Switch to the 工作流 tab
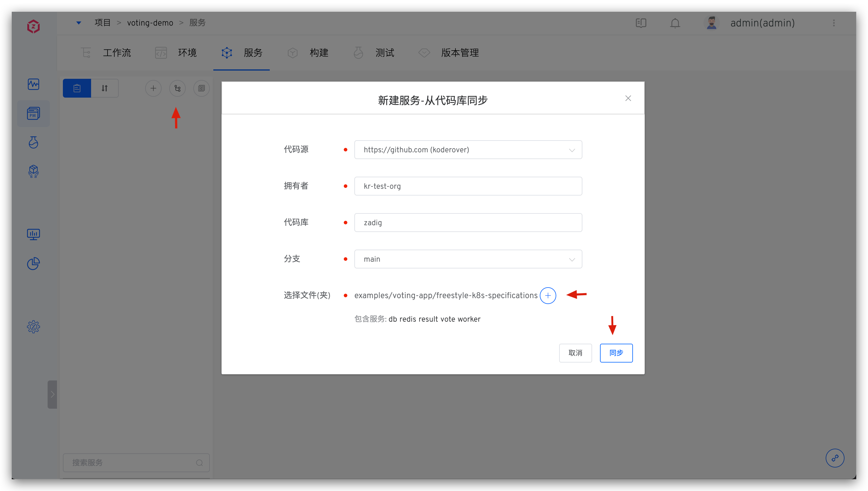This screenshot has height=491, width=868. [117, 53]
